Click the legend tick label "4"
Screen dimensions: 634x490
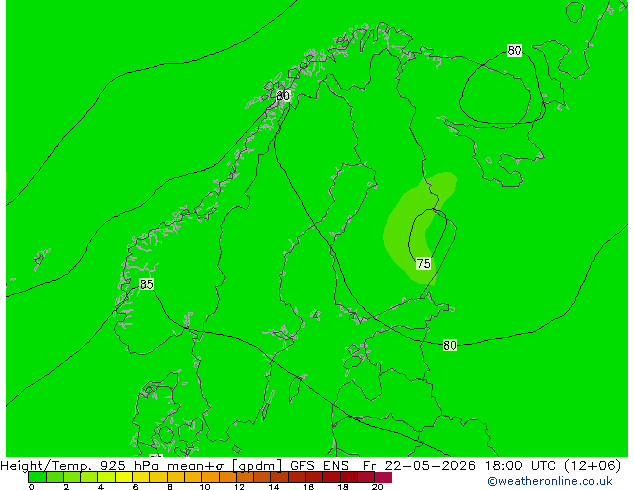click(101, 487)
